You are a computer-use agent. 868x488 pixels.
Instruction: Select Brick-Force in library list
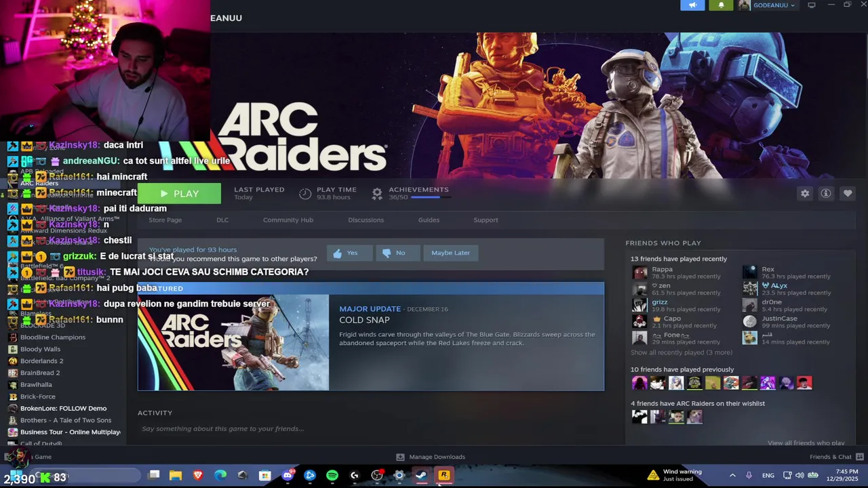(38, 396)
